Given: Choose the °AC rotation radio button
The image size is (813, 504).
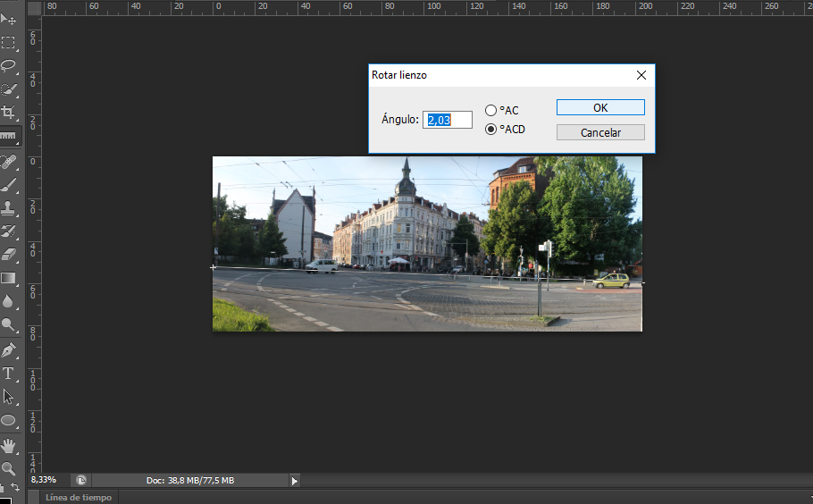Looking at the screenshot, I should tap(490, 110).
